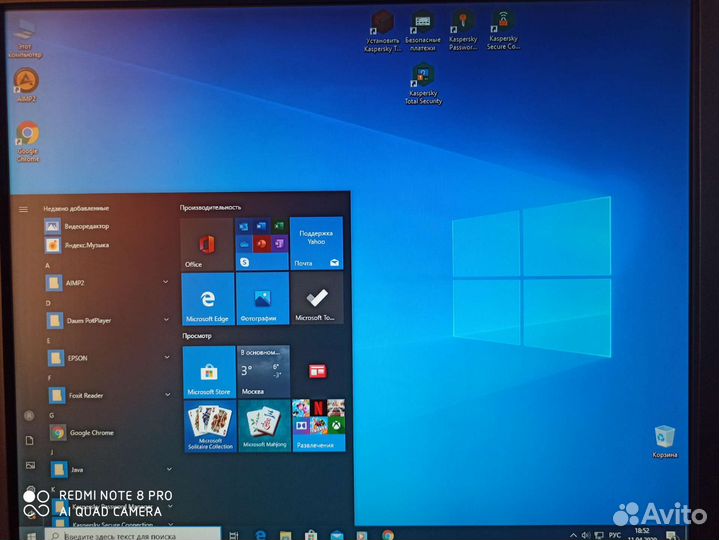719x540 pixels.
Task: Select letter G section header in app list
Action: (x=51, y=415)
